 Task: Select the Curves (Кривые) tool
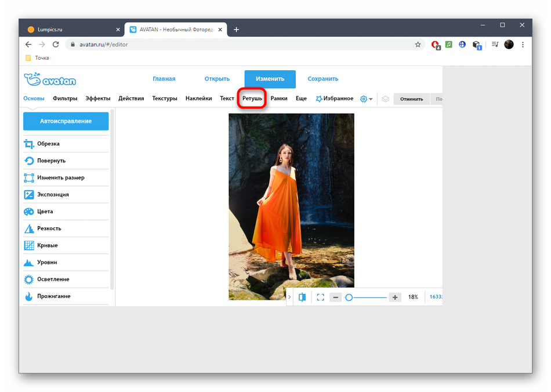click(x=47, y=245)
